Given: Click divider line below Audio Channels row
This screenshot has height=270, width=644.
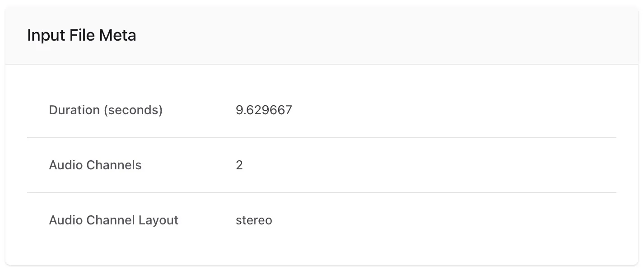Looking at the screenshot, I should click(322, 192).
